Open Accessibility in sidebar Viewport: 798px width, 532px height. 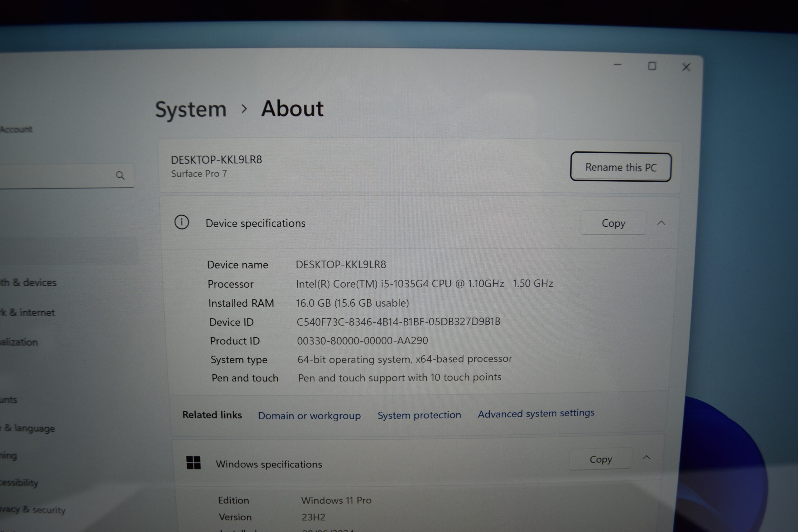point(19,482)
